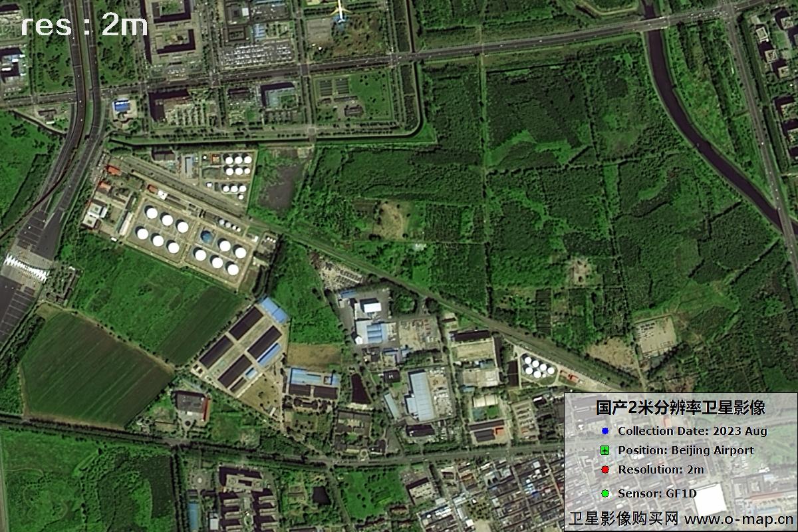Click the green airplane Position icon
This screenshot has height=532, width=798.
click(604, 451)
